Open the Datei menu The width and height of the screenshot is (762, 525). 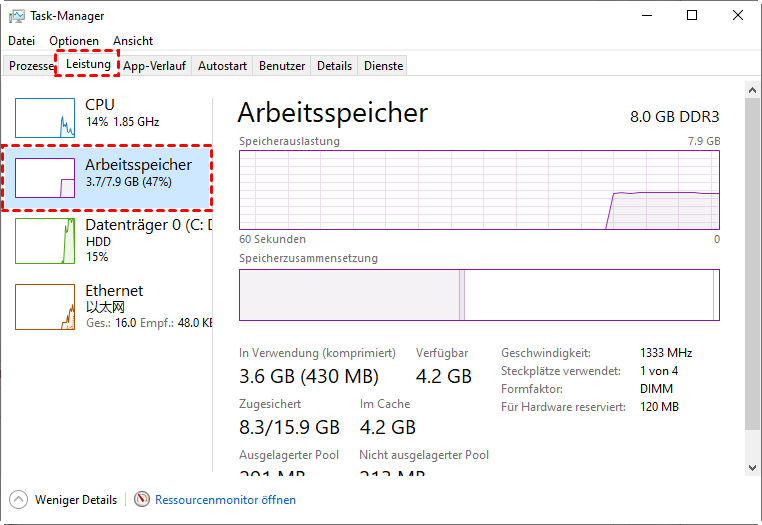[22, 41]
